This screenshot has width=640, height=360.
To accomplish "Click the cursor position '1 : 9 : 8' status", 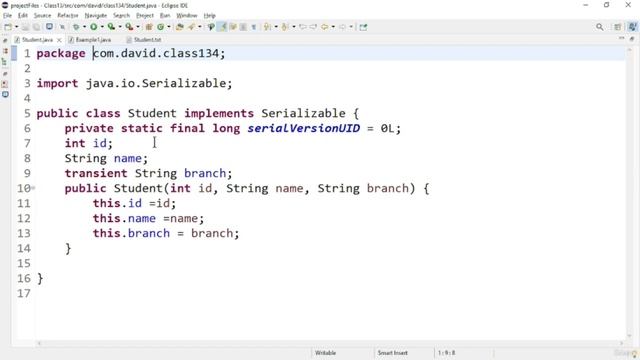I will (x=447, y=353).
